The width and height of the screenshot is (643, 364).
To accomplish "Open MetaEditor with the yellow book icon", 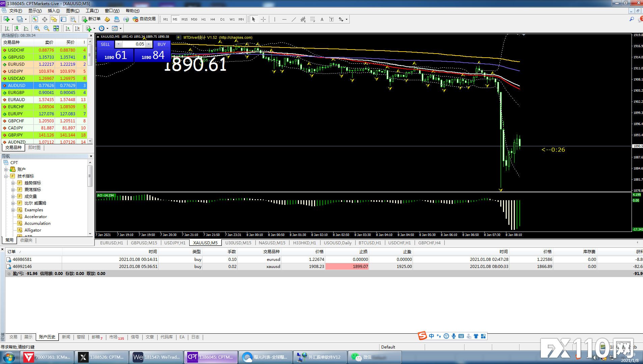I will click(x=107, y=19).
